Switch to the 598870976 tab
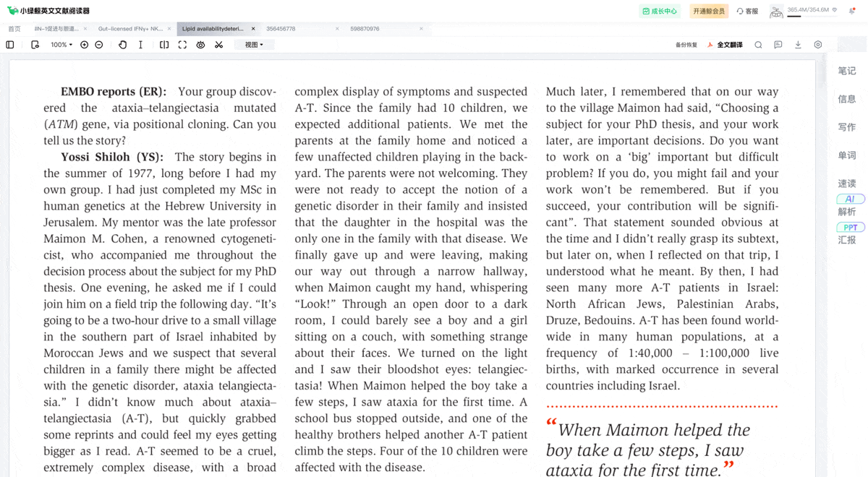 pos(365,29)
